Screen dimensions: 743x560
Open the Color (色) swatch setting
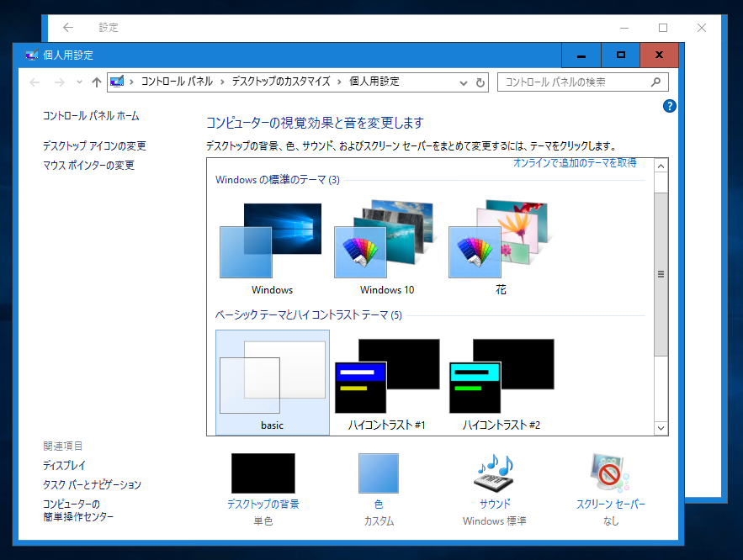pos(379,473)
